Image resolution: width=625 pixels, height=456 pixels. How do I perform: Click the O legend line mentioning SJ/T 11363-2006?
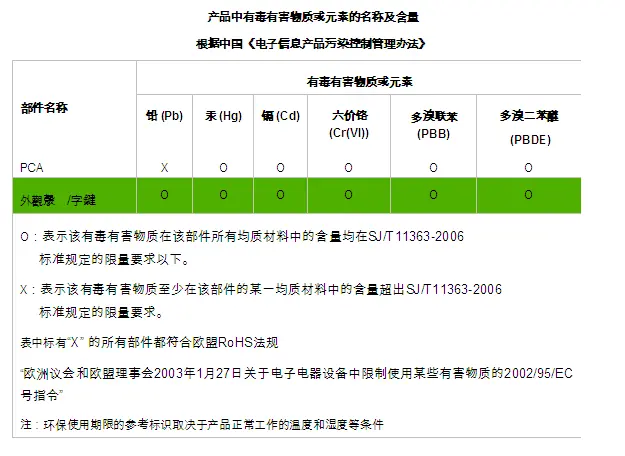(x=242, y=236)
